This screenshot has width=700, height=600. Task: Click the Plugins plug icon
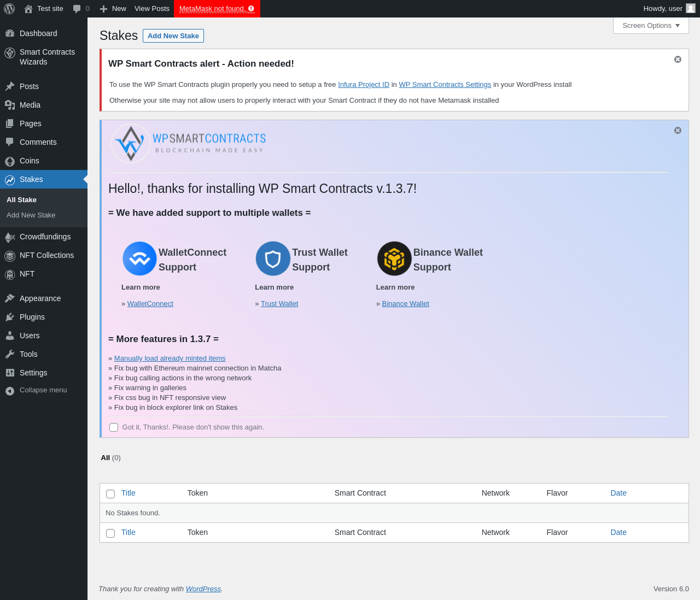click(10, 317)
